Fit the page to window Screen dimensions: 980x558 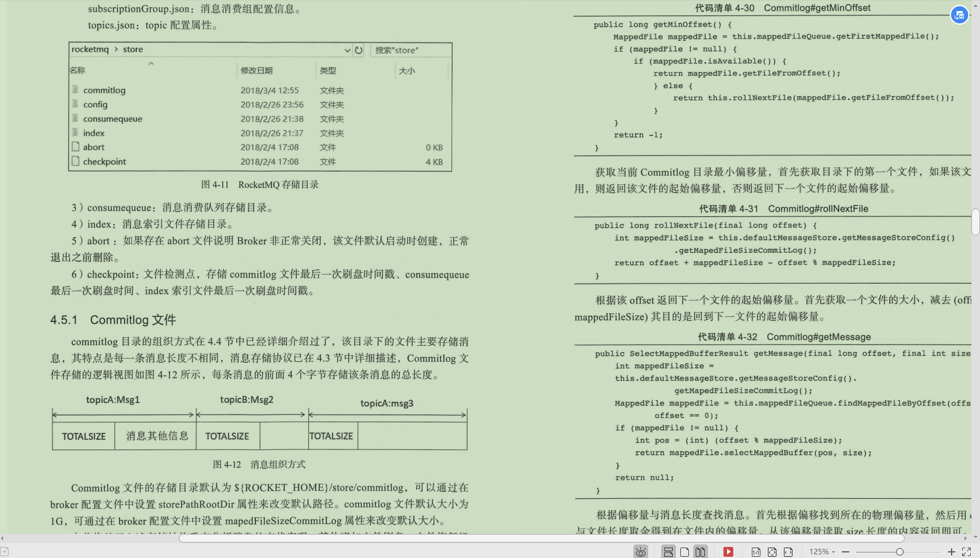[x=772, y=552]
